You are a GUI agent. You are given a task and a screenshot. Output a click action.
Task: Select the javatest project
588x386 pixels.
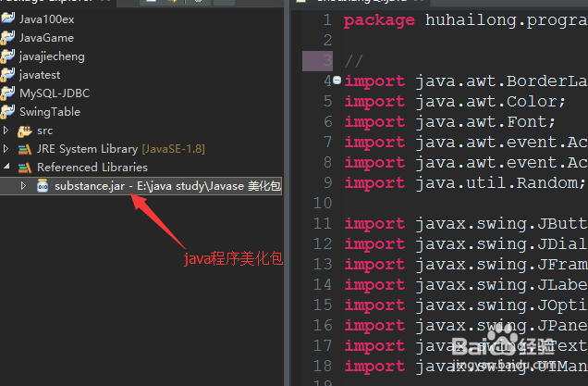(40, 75)
